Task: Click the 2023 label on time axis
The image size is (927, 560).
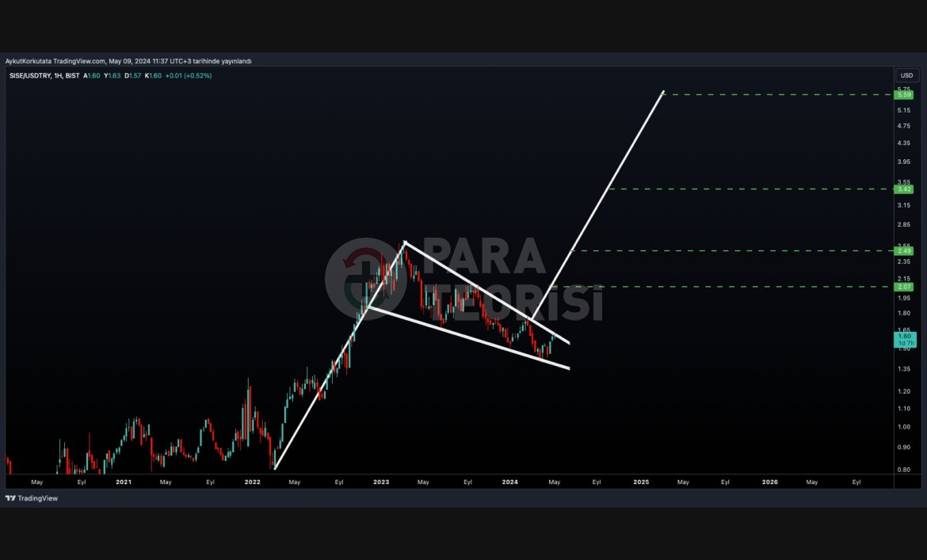Action: [381, 482]
